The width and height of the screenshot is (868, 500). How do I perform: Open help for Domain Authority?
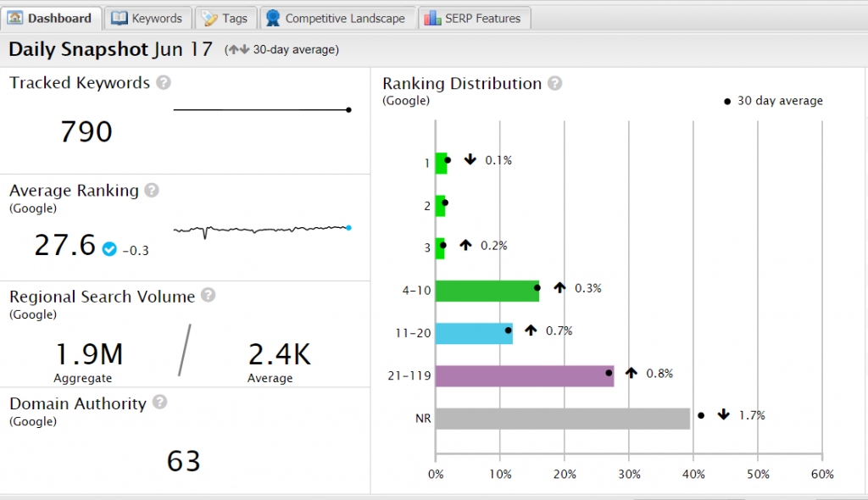(160, 402)
